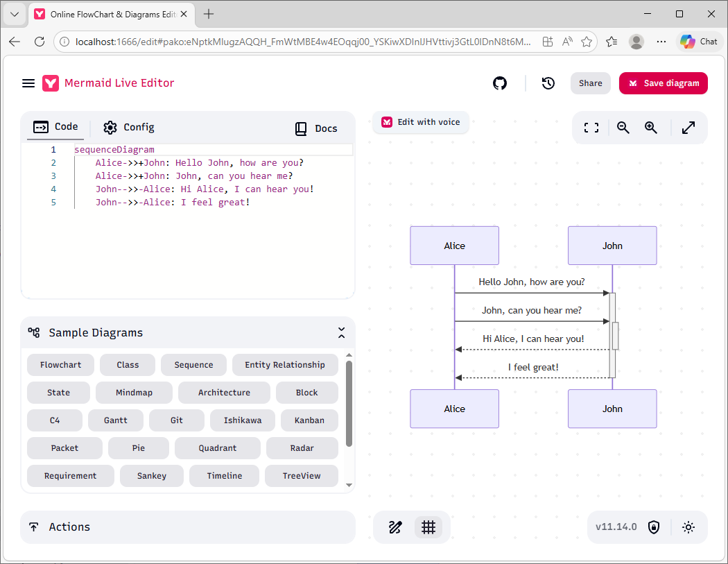This screenshot has height=564, width=728.
Task: Click code line 'I feel great!'
Action: tap(173, 202)
